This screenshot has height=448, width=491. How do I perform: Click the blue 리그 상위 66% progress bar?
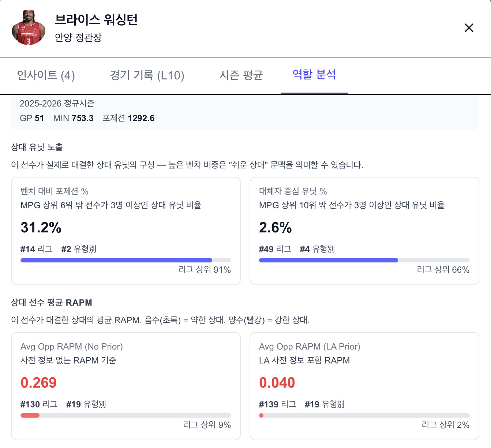[328, 260]
